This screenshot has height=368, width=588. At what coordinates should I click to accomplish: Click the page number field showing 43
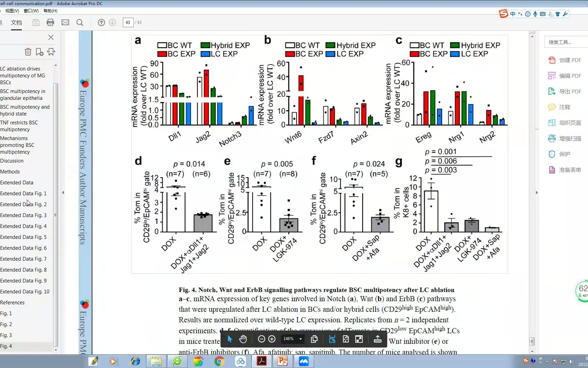[x=128, y=22]
